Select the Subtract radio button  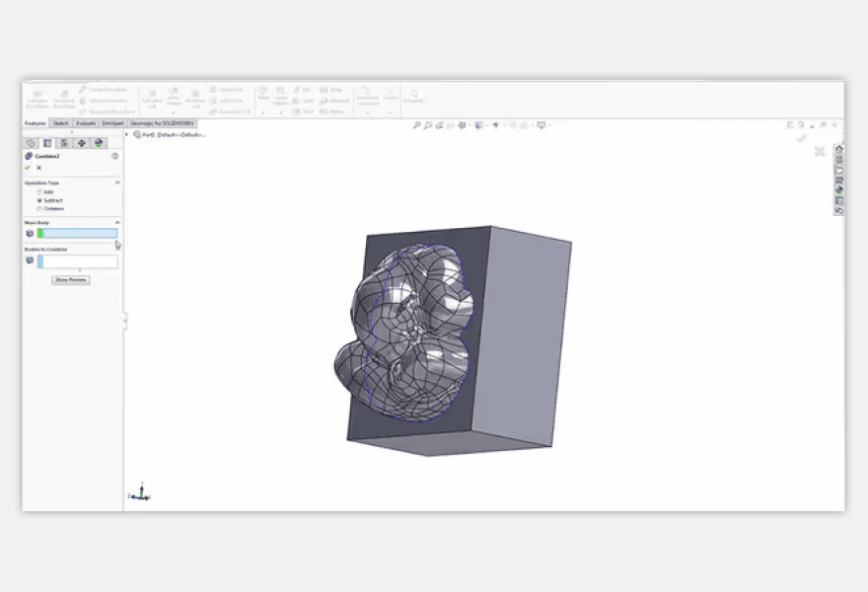tap(38, 199)
